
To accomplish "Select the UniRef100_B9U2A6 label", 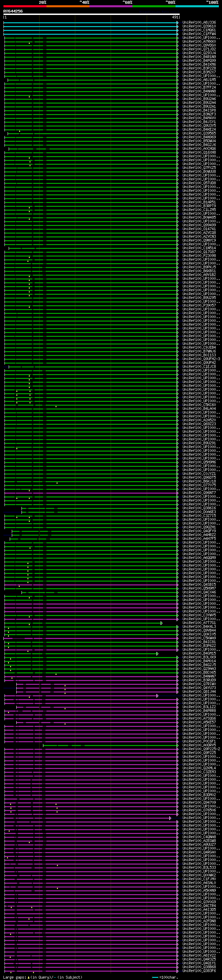I will 199,99.
